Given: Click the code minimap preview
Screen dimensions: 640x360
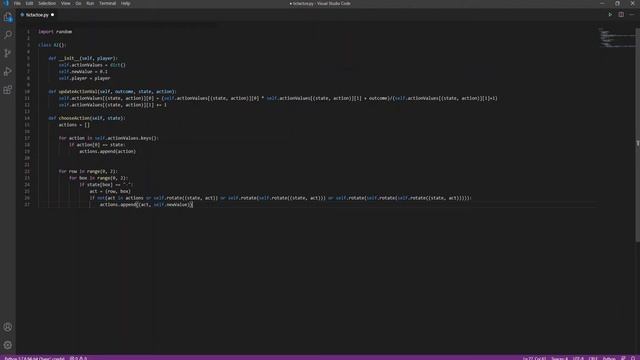Looking at the screenshot, I should [x=616, y=38].
